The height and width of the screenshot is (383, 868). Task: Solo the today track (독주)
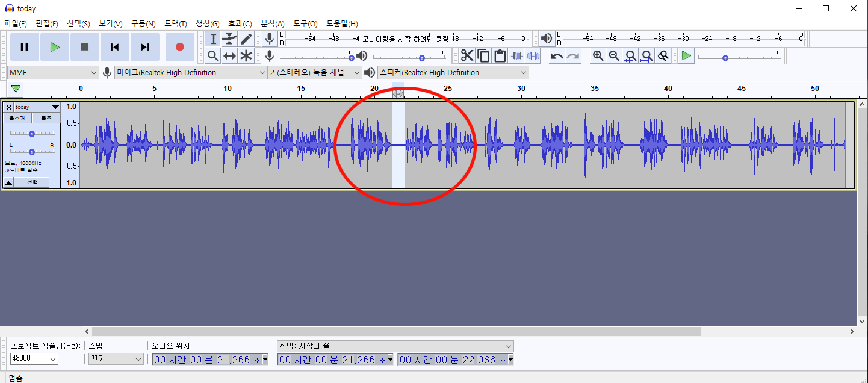click(46, 118)
